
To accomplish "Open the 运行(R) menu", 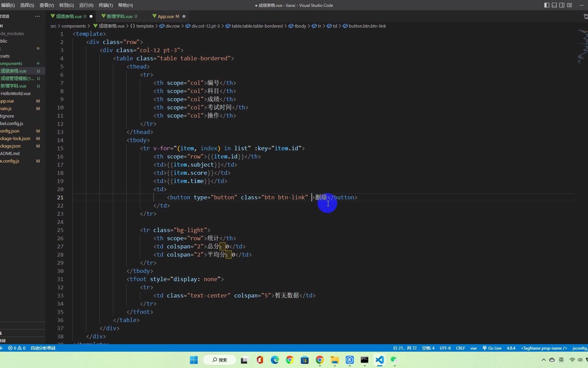I will coord(86,5).
